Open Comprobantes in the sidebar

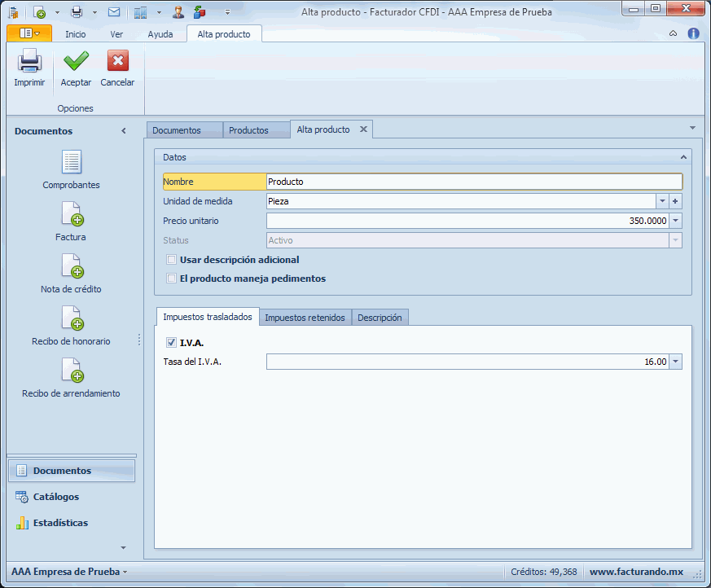pos(72,162)
